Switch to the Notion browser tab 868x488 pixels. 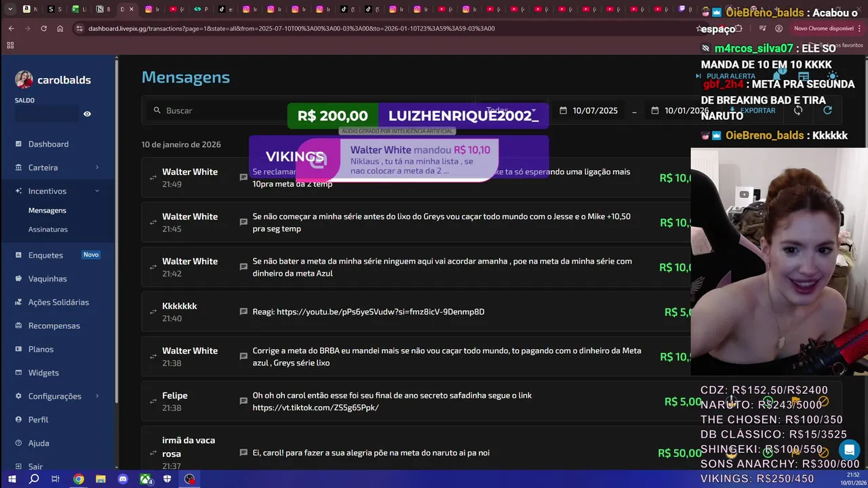click(x=103, y=9)
